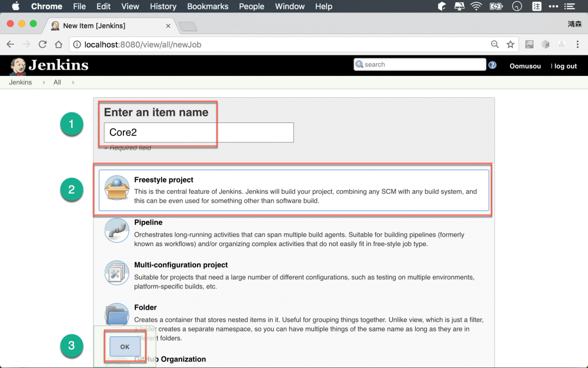Choose the GitHub Organization item type
This screenshot has width=588, height=368.
(x=171, y=359)
